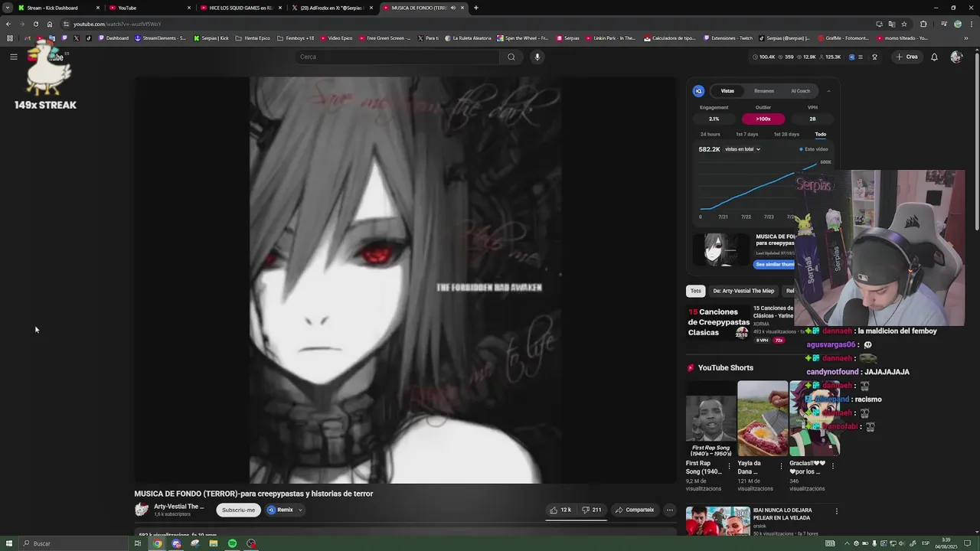980x551 pixels.
Task: Click the Comparteix share button
Action: (635, 510)
